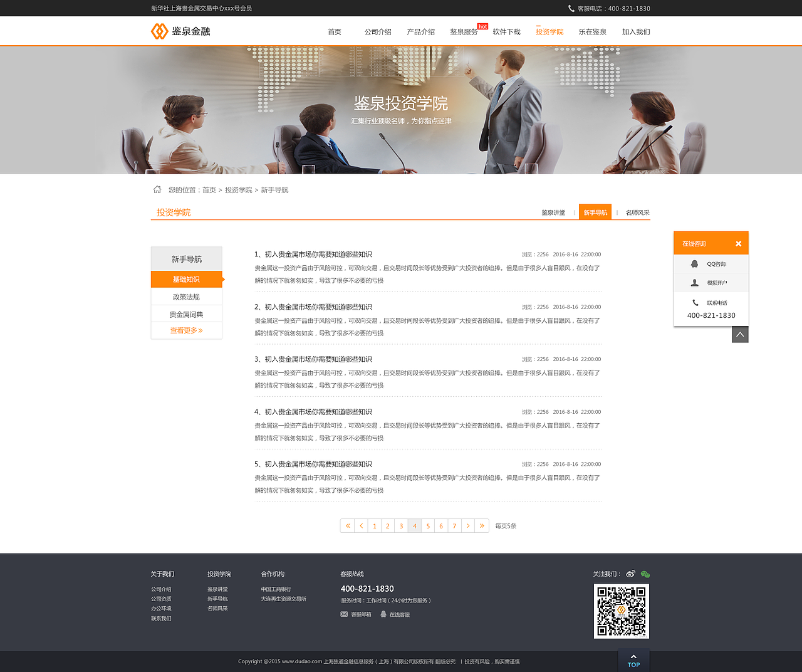802x672 pixels.
Task: Select 贵金属词典 in the sidebar
Action: [x=186, y=313]
